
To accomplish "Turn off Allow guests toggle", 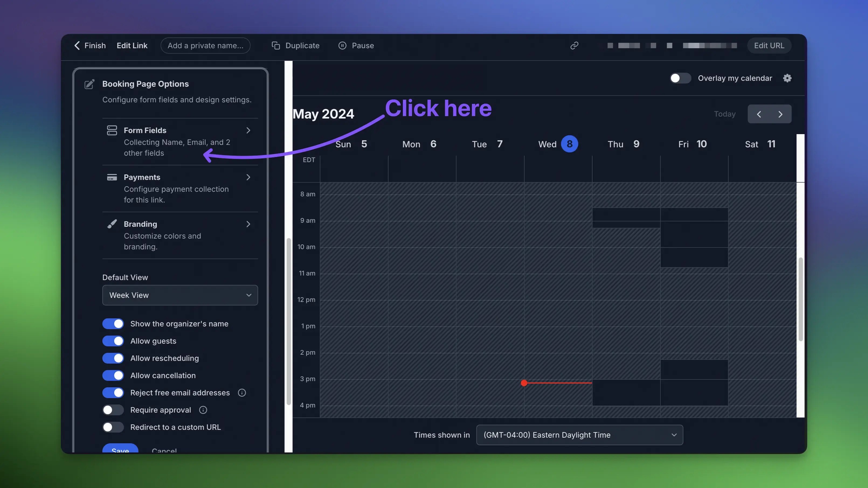I will (x=113, y=341).
